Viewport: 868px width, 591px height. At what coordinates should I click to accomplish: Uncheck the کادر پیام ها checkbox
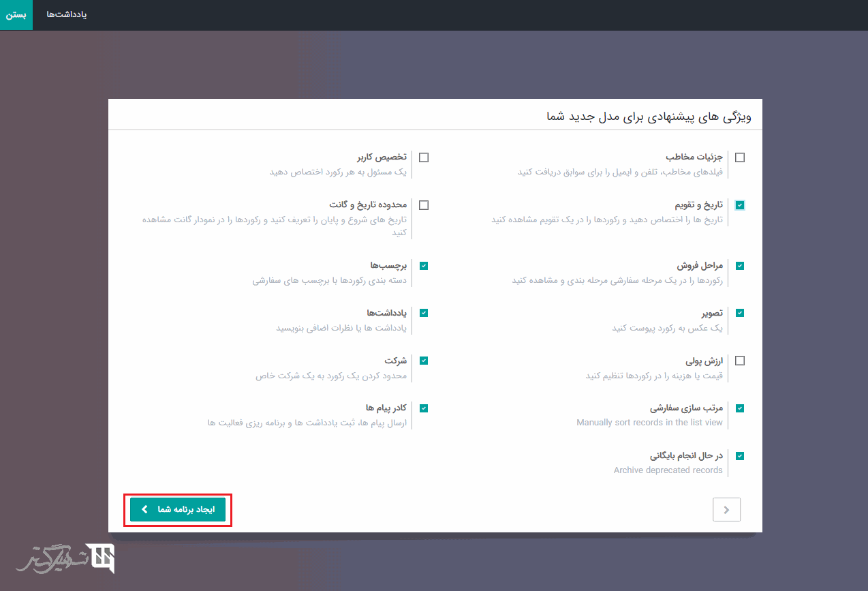[x=424, y=408]
